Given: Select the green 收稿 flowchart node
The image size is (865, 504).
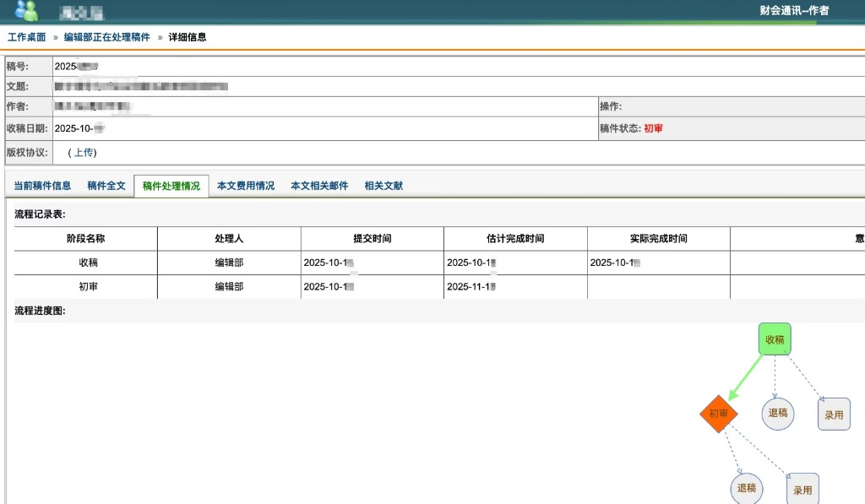Looking at the screenshot, I should 775,339.
